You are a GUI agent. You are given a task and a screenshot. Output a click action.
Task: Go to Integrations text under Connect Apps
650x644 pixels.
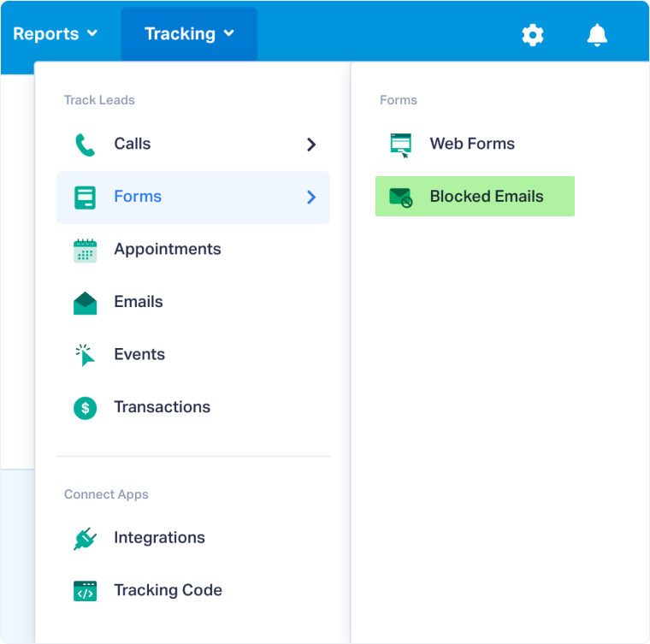(x=159, y=538)
